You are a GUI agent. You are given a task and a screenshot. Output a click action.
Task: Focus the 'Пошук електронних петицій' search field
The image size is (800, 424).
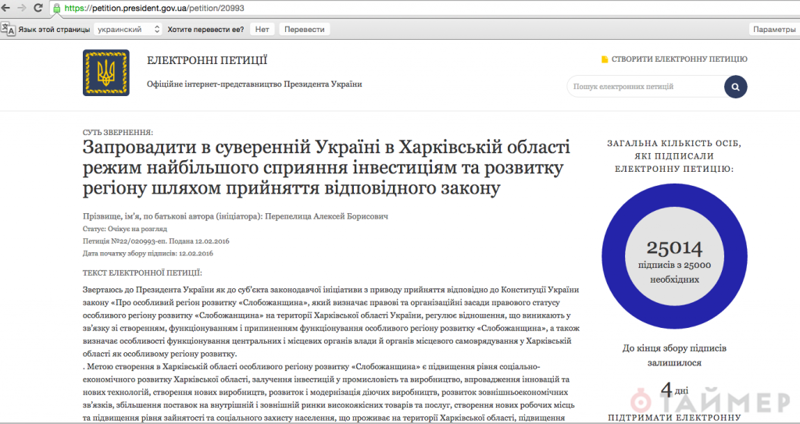pyautogui.click(x=645, y=88)
